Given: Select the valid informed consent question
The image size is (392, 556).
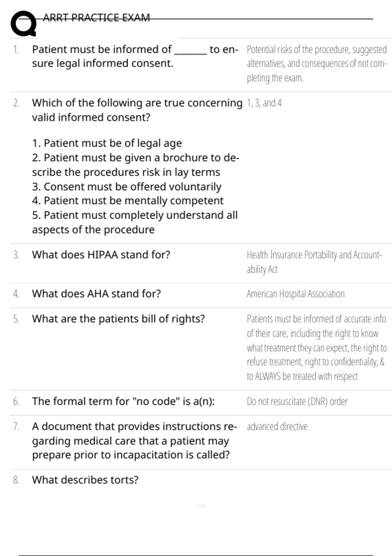Looking at the screenshot, I should tap(137, 110).
